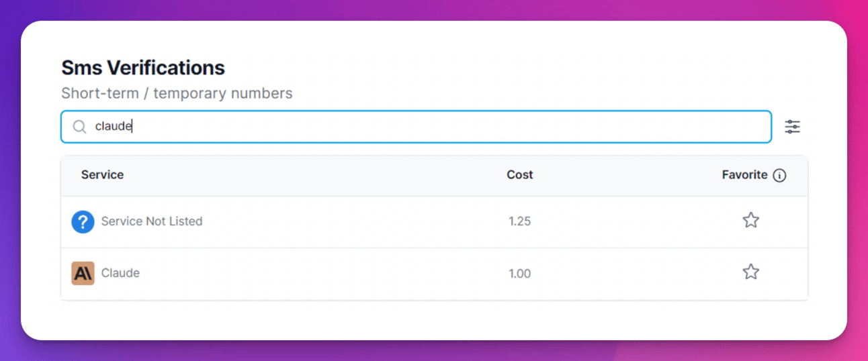Screen dimensions: 868x361
Task: Choose the Claude service name
Action: [120, 273]
